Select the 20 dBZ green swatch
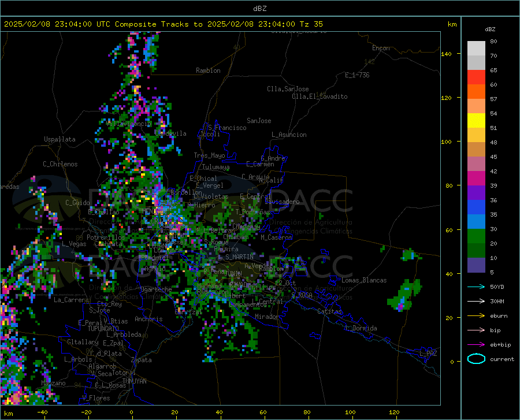The image size is (520, 420). click(x=476, y=236)
